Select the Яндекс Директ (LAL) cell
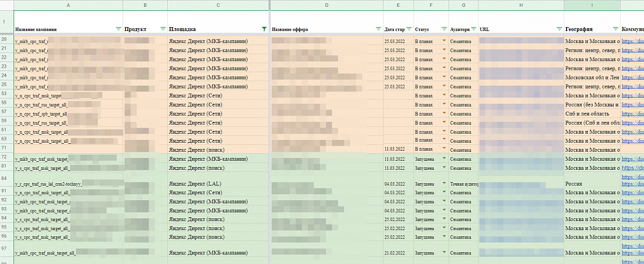Image resolution: width=644 pixels, height=264 pixels. click(x=218, y=184)
